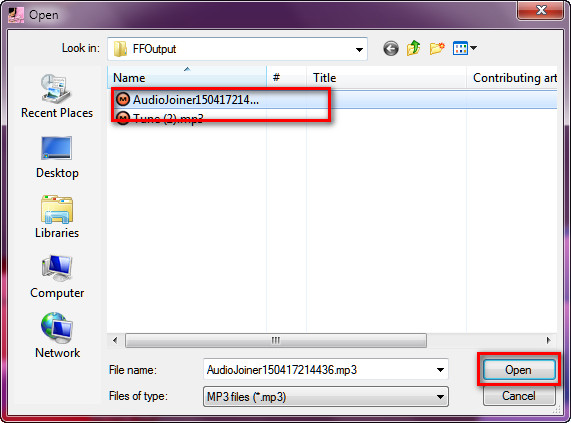Expand the view options arrow
571x423 pixels.
(x=473, y=48)
